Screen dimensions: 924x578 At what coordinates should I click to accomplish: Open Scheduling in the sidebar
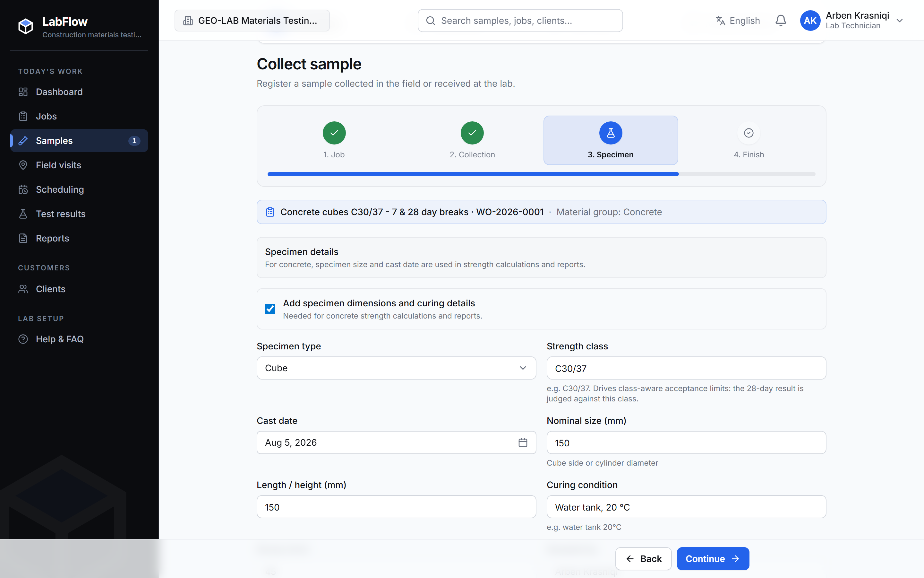point(79,189)
